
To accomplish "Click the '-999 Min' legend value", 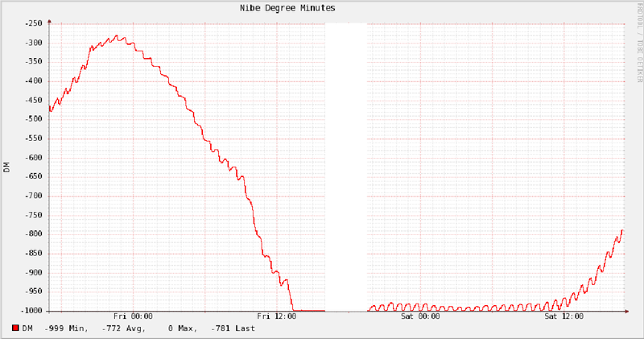I will coord(66,329).
